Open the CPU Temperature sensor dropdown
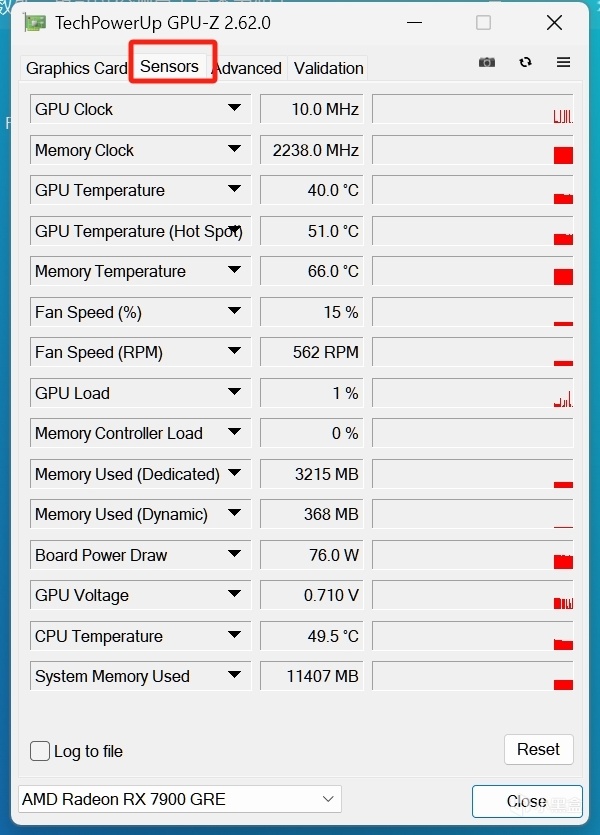 tap(234, 635)
